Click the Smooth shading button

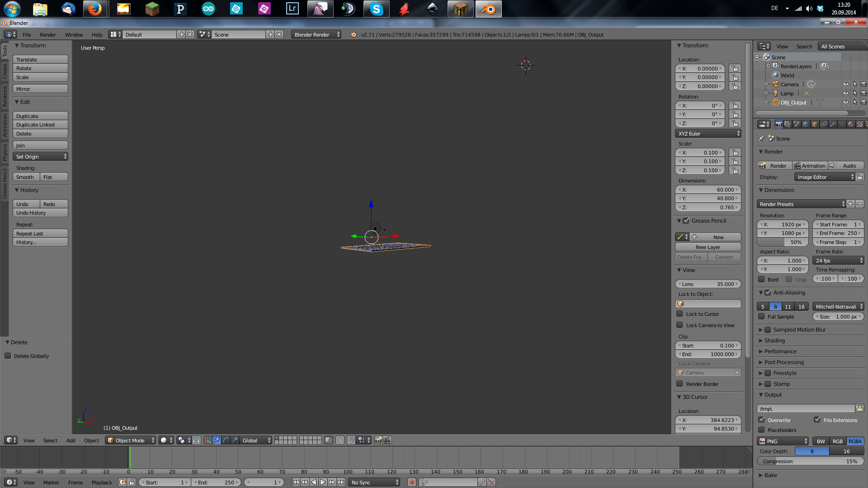point(26,177)
